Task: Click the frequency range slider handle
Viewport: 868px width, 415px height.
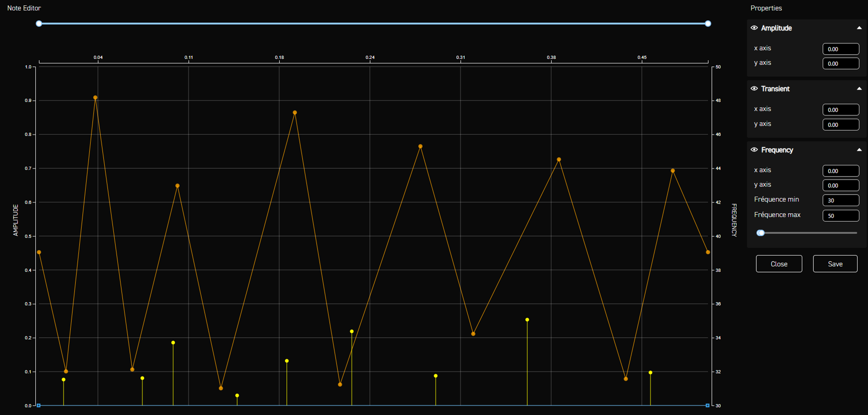Action: tap(760, 233)
